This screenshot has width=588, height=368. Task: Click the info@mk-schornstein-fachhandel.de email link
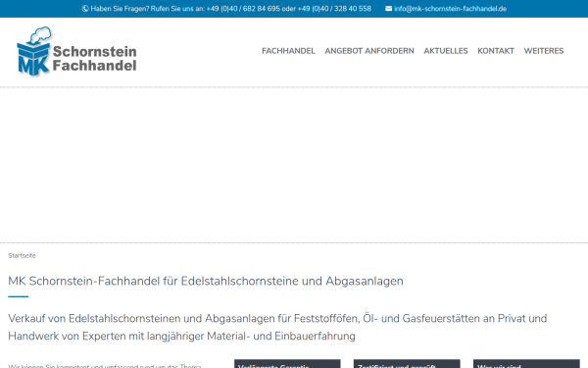[450, 9]
